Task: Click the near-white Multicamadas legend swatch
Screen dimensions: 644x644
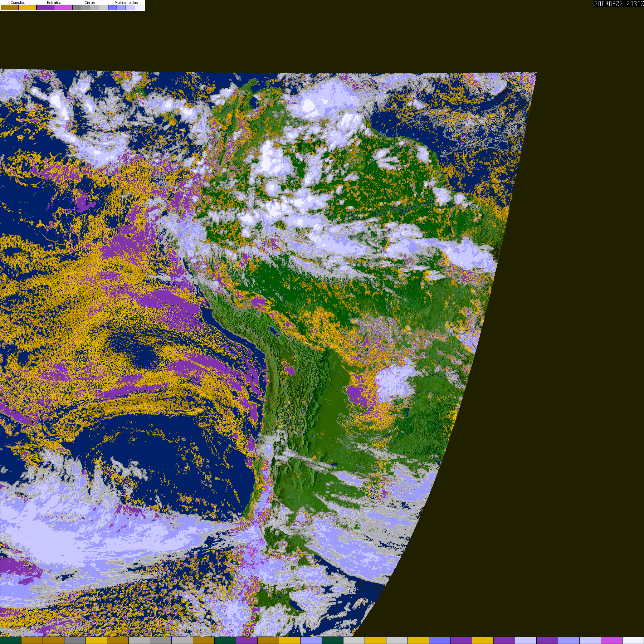Action: coord(140,7)
